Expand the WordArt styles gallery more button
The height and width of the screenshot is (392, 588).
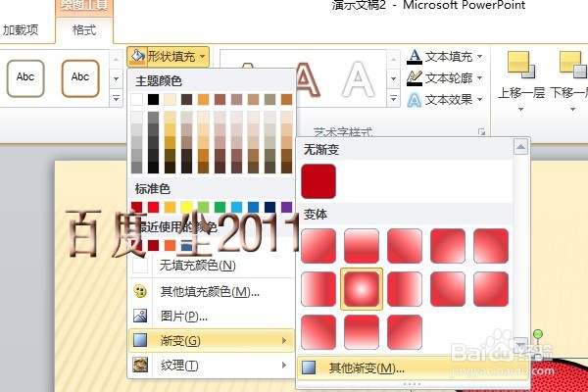click(393, 99)
